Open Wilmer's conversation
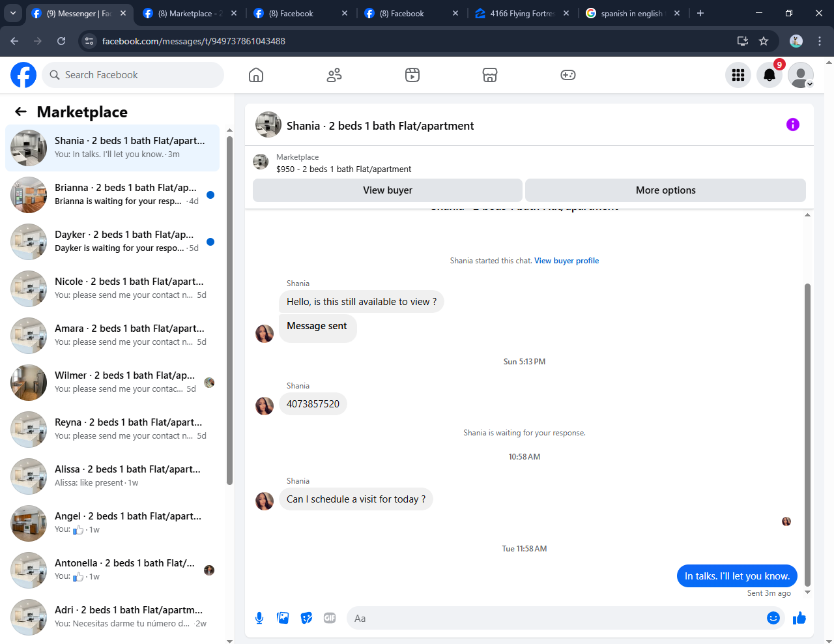 [x=112, y=383]
